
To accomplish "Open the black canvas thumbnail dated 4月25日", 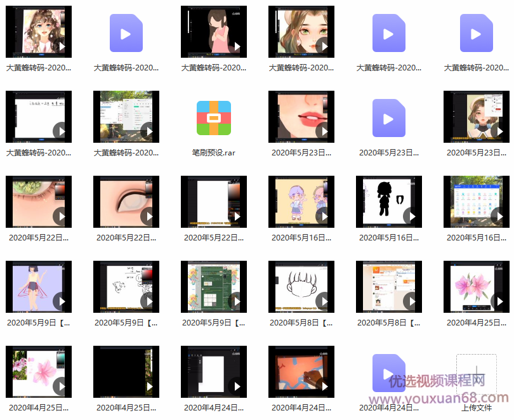I will tap(126, 372).
